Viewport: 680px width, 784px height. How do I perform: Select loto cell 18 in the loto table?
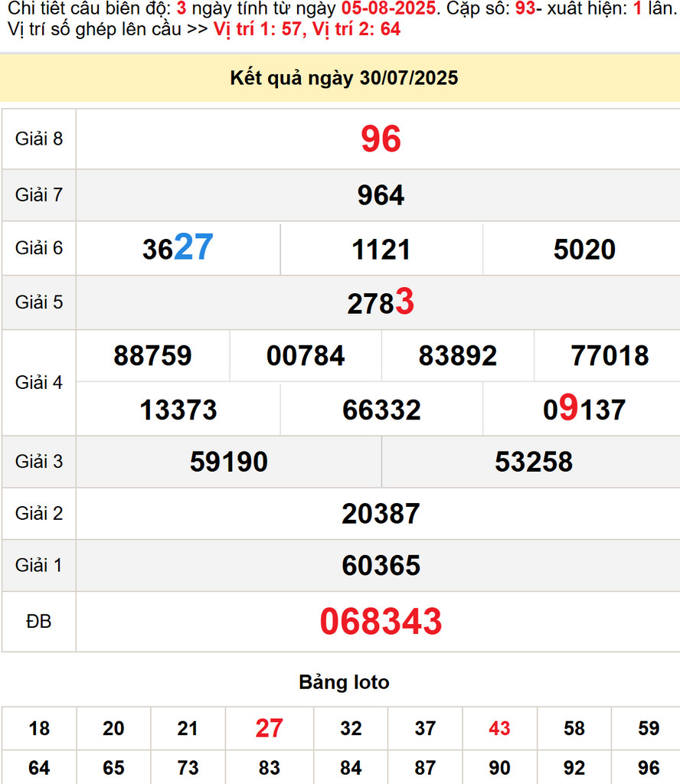39,728
